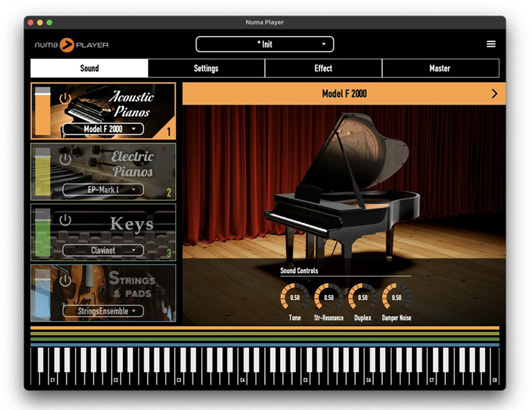Click the orange key-range bar above keyboard
Viewport: 532px width, 410px height.
pyautogui.click(x=265, y=328)
